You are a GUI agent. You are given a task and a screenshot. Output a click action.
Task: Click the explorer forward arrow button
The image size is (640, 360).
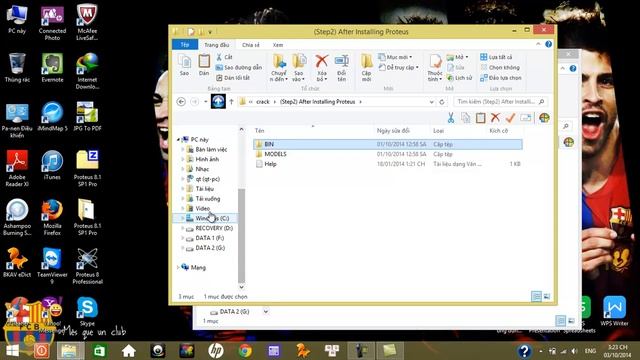point(195,102)
